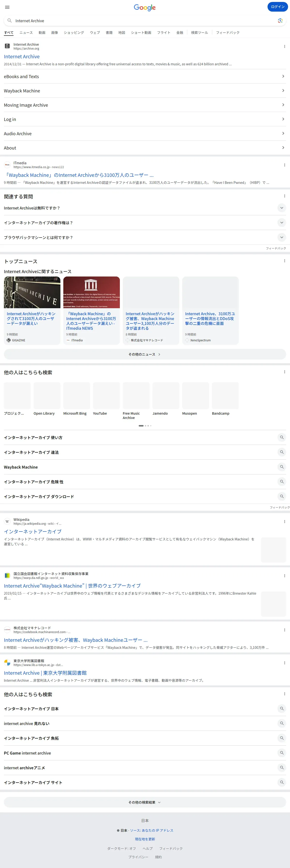Search インターネットアーカイブ 違法 via magnifier icon

[x=282, y=452]
